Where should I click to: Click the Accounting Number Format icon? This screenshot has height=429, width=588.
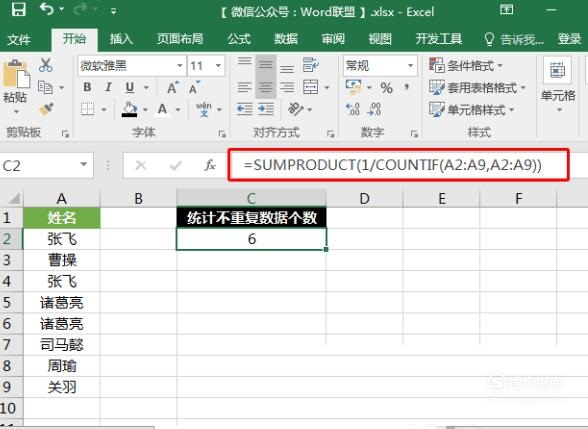pyautogui.click(x=353, y=87)
